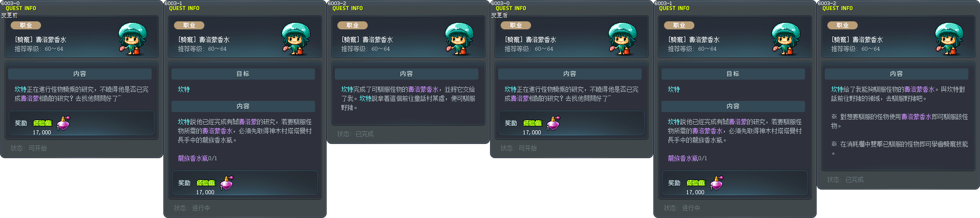Click the NPC portrait in the 变更后 panel
Image resolution: width=980 pixels, height=218 pixels.
pyautogui.click(x=623, y=39)
